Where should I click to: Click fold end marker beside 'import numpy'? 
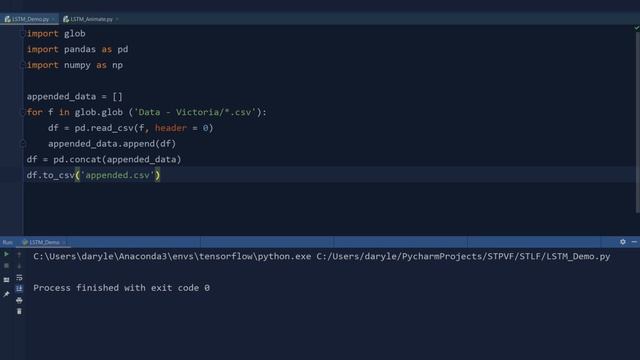coord(23,65)
